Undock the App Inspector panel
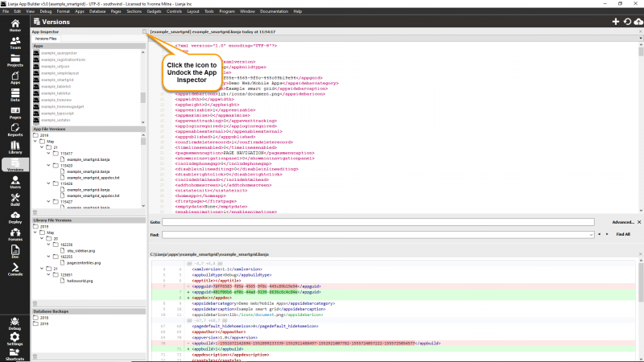 (x=145, y=31)
